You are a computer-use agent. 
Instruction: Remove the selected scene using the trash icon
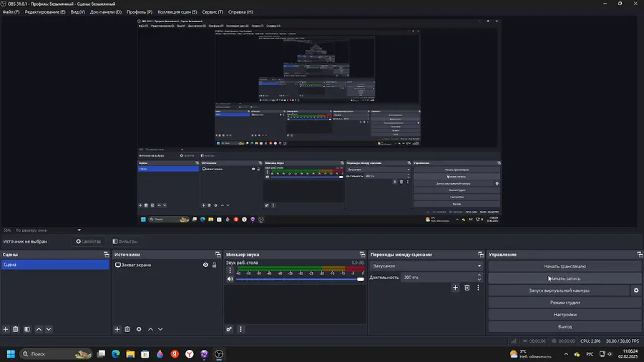[x=16, y=329]
